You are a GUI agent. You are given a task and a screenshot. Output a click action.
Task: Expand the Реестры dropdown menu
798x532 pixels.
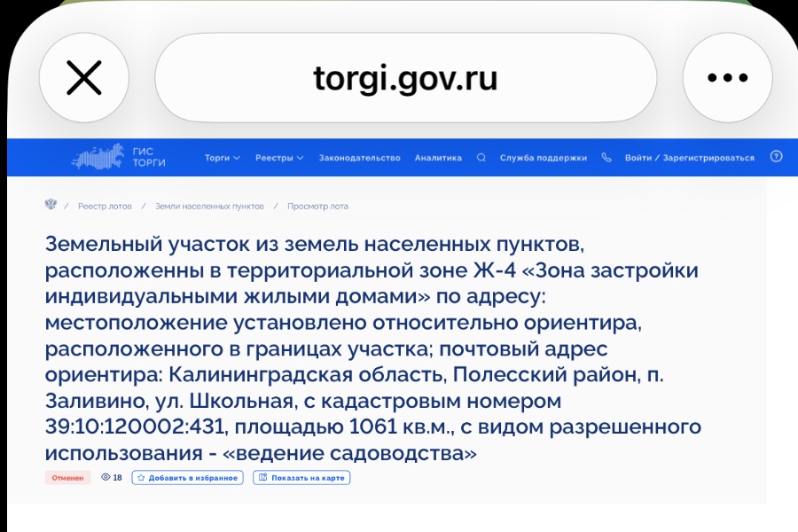point(279,157)
